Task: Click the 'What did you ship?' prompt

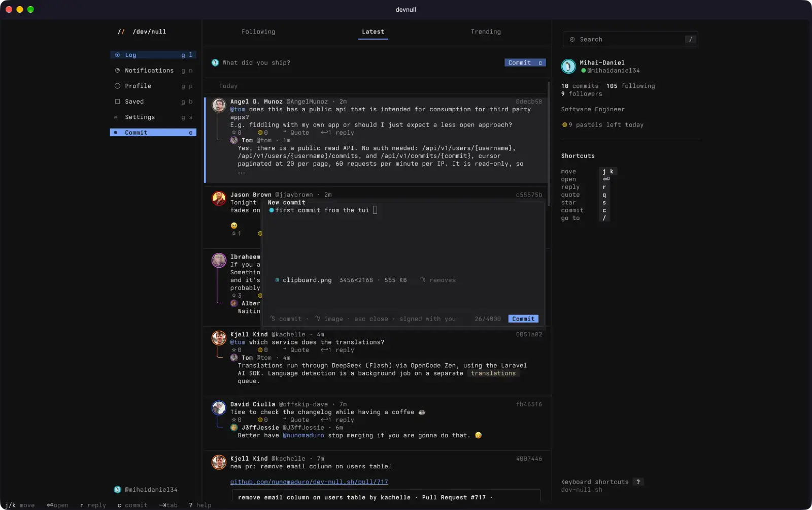Action: pyautogui.click(x=256, y=62)
